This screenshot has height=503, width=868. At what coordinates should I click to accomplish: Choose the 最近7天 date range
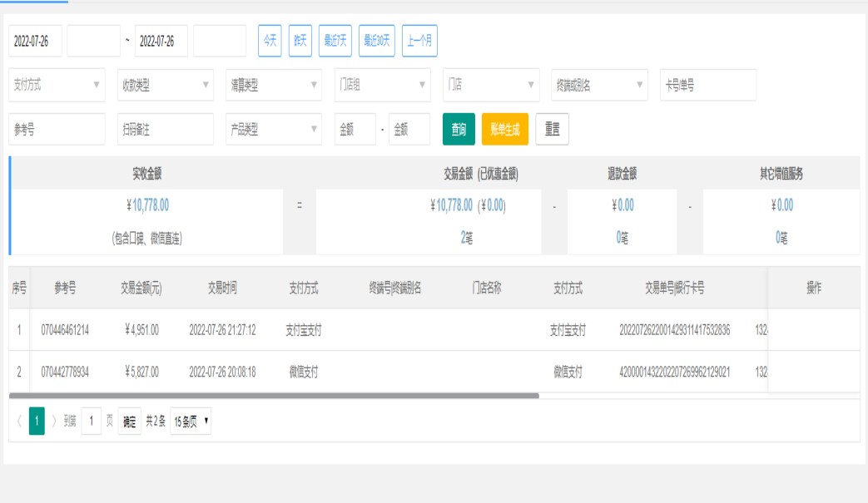[335, 41]
